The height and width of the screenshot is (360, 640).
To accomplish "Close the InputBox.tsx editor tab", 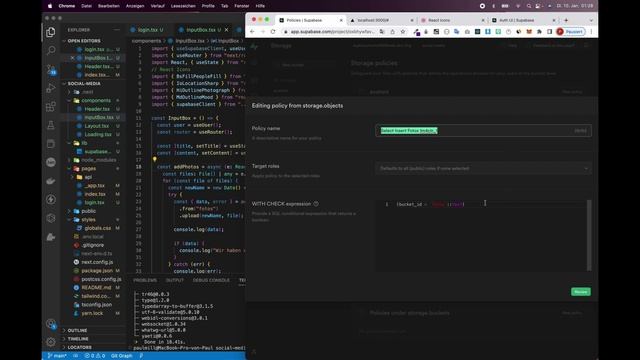I will click(x=227, y=30).
